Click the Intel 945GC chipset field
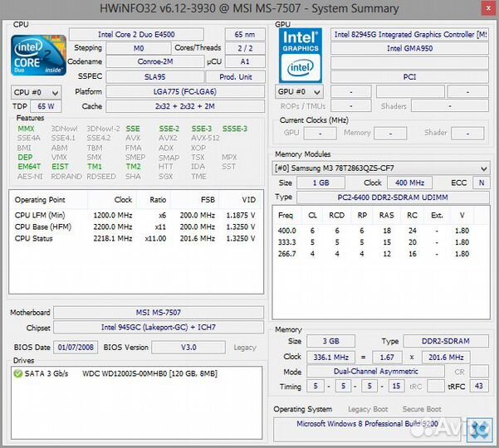 (159, 327)
